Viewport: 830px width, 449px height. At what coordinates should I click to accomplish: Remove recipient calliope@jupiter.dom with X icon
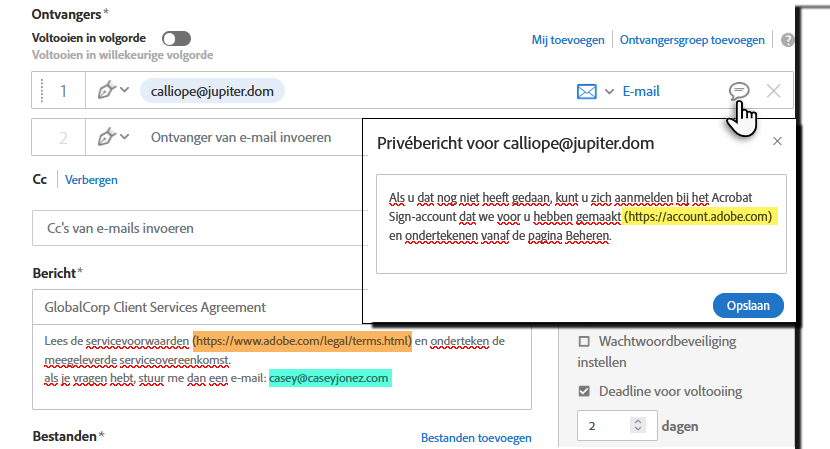773,91
